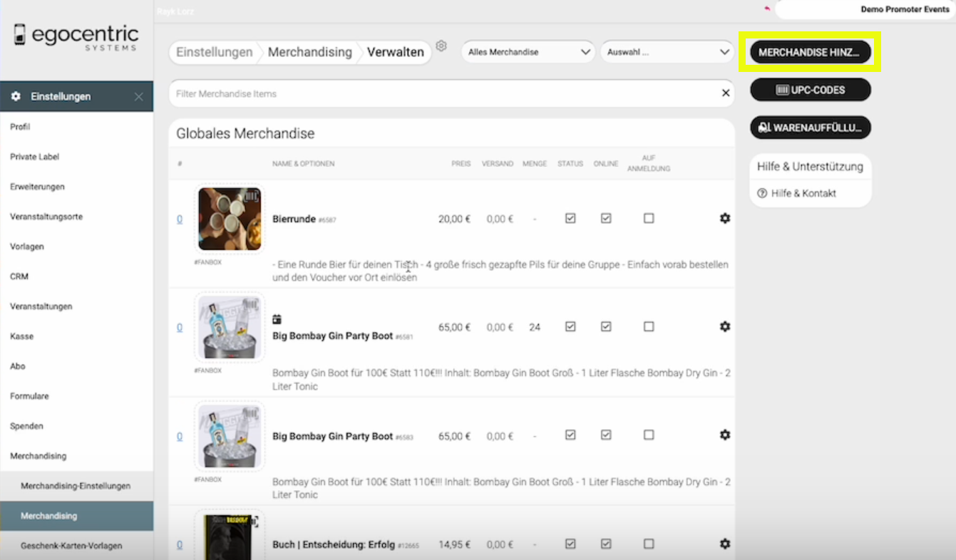Screen dimensions: 956x560
Task: Toggle Online checkbox for Bierrunde
Action: (606, 218)
